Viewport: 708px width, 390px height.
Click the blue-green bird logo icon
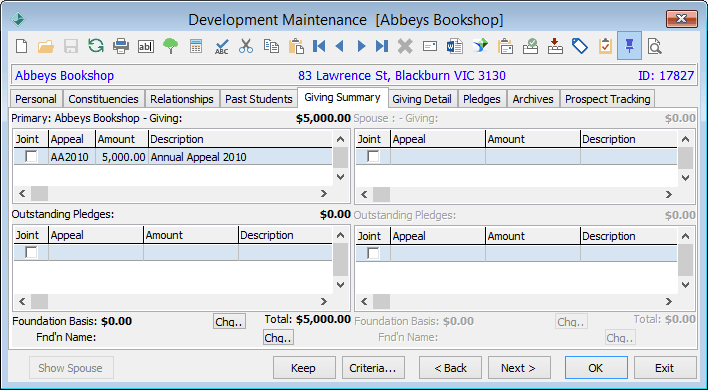[x=480, y=46]
